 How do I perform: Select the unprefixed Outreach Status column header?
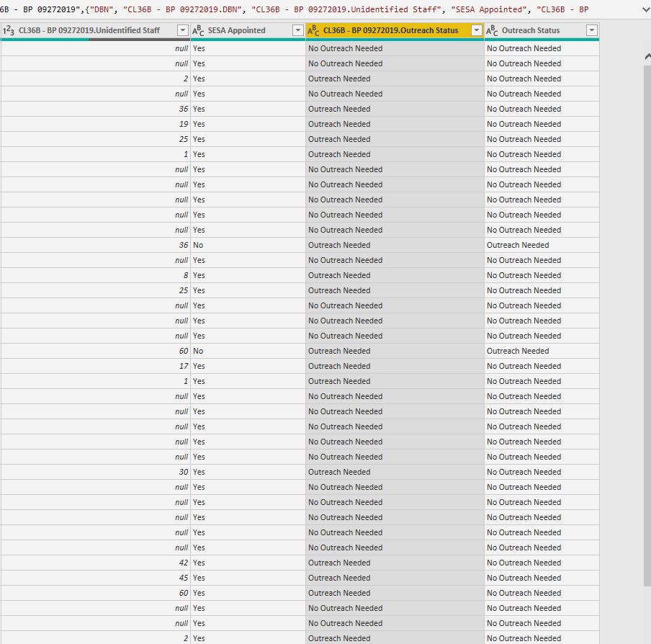(x=542, y=30)
